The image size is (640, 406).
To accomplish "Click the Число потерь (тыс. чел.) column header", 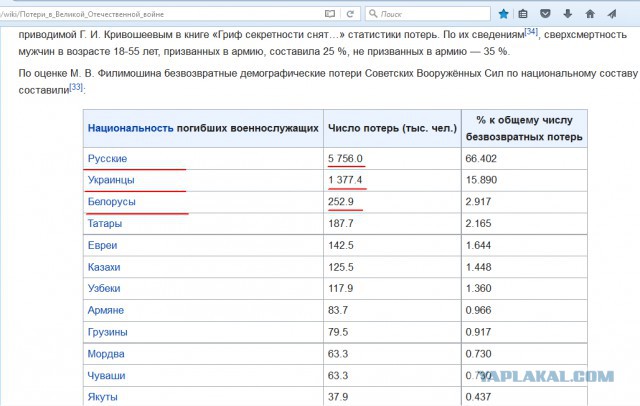I will [x=392, y=128].
